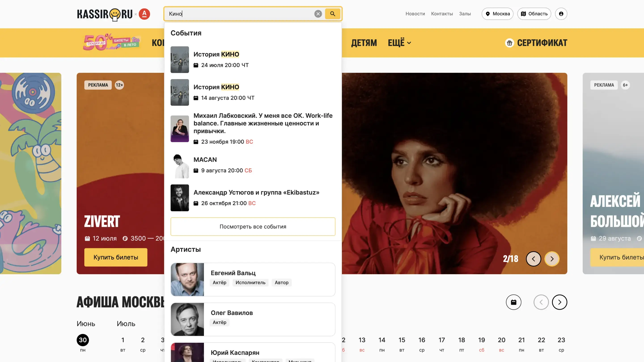Open the Область region selector

tap(534, 14)
